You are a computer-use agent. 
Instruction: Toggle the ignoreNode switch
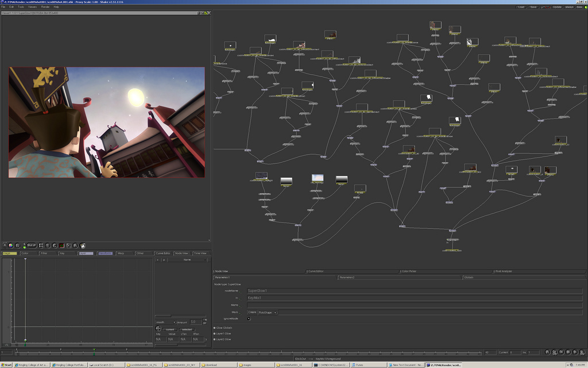249,319
